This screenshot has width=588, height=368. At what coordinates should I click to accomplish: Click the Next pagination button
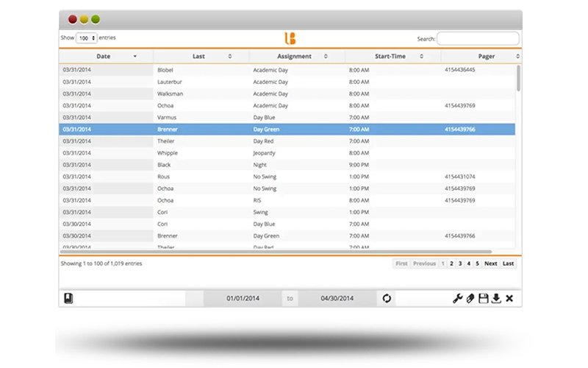point(490,263)
